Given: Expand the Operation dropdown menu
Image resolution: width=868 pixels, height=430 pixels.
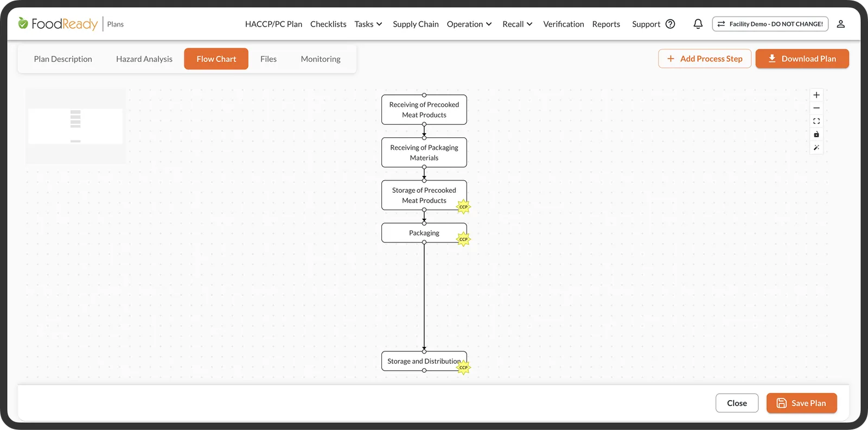Looking at the screenshot, I should pos(469,24).
